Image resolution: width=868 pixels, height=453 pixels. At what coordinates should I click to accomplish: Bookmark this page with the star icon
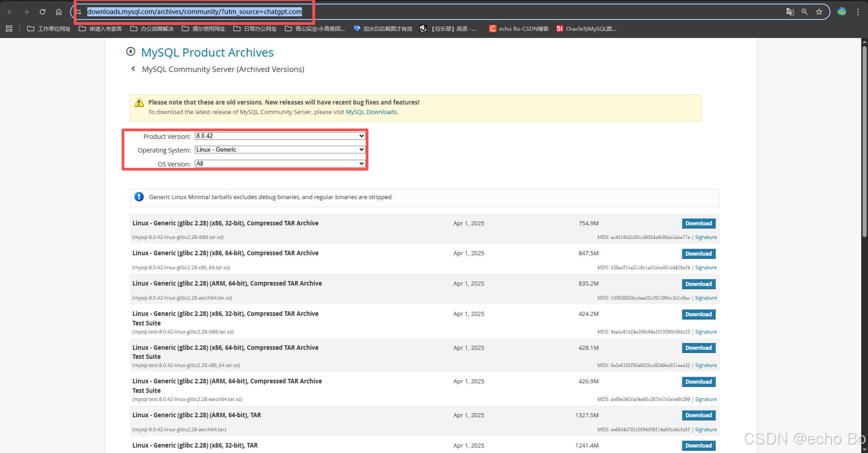(x=819, y=12)
